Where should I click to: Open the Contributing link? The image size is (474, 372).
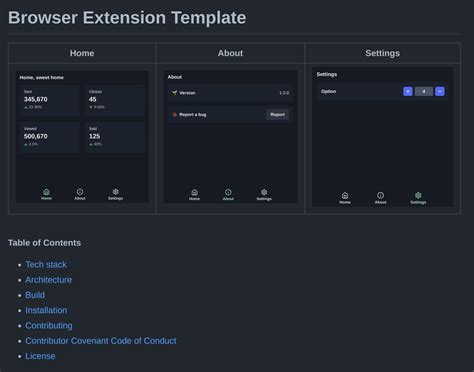pos(49,326)
